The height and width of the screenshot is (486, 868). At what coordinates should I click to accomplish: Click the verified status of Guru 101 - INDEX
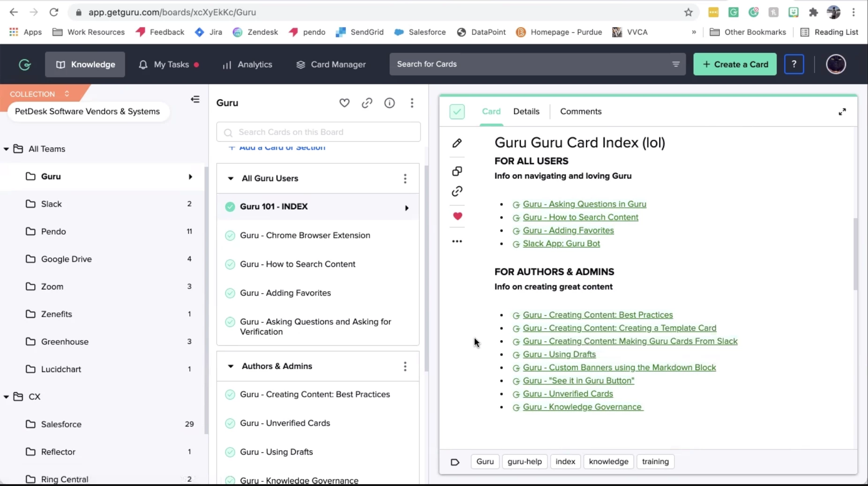pyautogui.click(x=230, y=206)
